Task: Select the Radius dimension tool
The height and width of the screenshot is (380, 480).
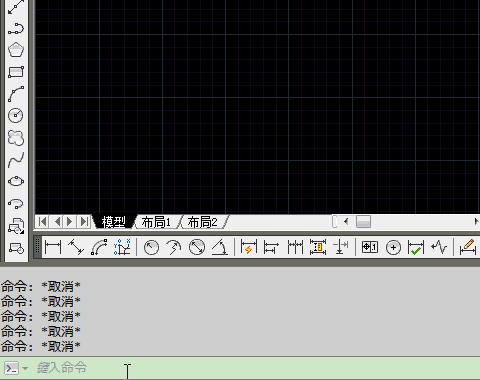Action: click(x=151, y=248)
